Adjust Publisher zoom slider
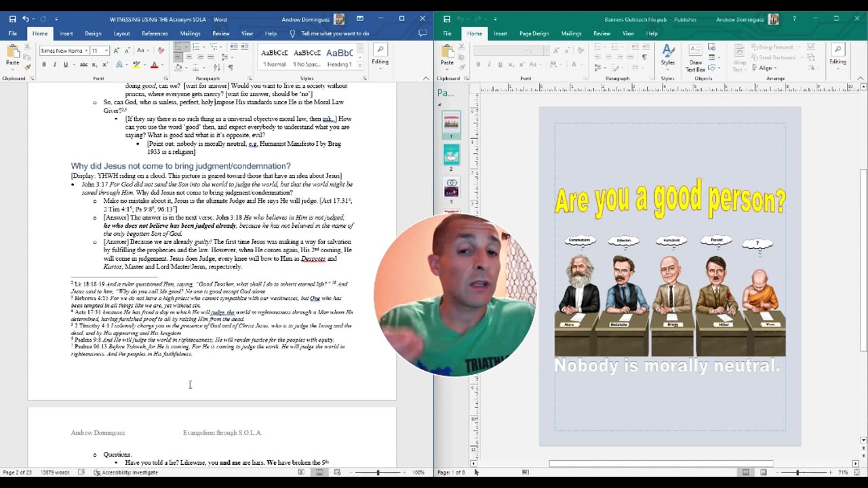Viewport: 868px width, 488px height. point(797,472)
